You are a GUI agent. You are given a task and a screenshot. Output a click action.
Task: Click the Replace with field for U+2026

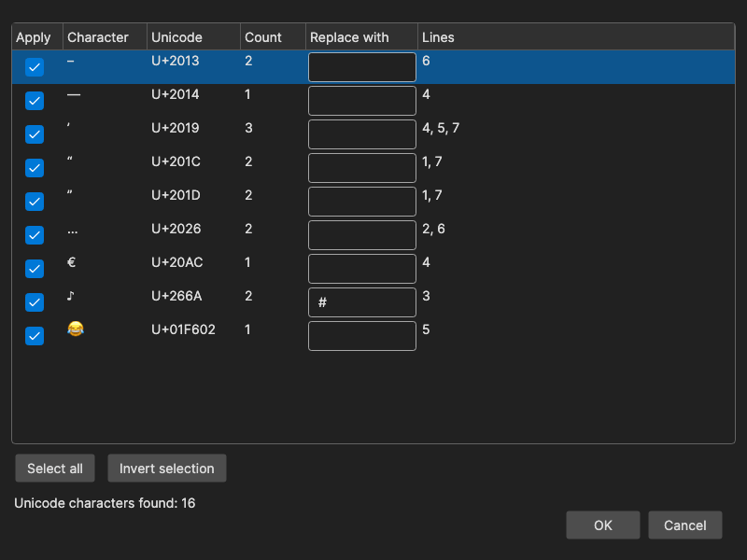(x=362, y=235)
